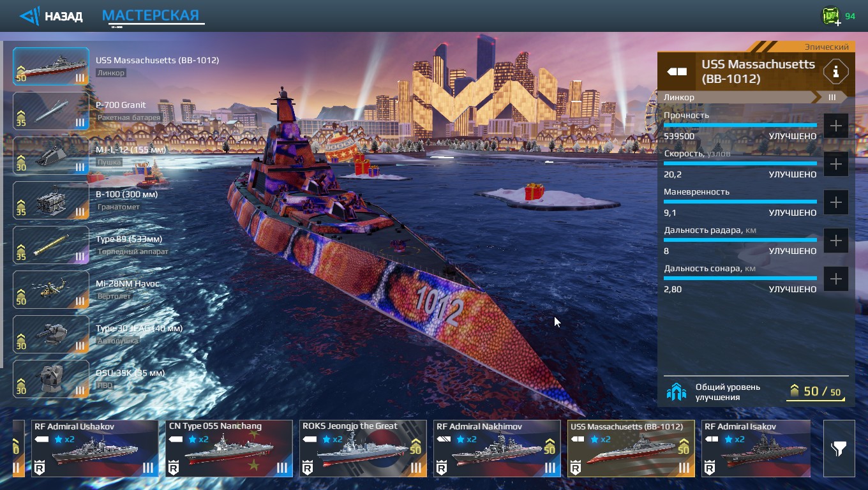
Task: Click the 20,2 speed value
Action: click(673, 175)
